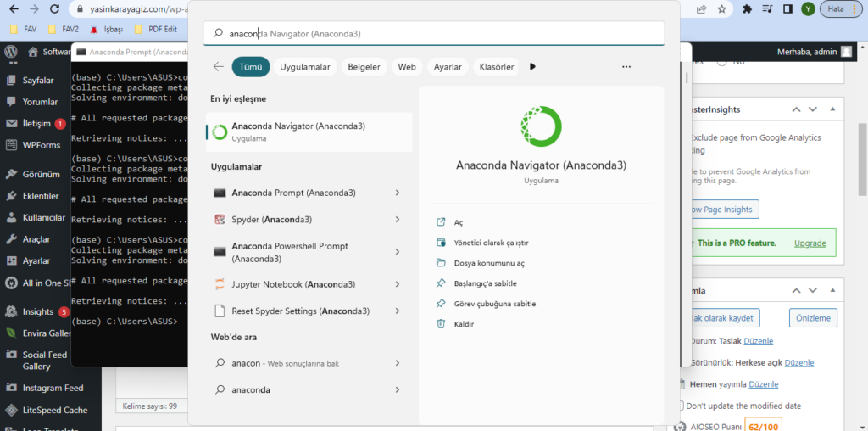This screenshot has height=431, width=868.
Task: Open Chrome profile avatar Y
Action: click(808, 8)
